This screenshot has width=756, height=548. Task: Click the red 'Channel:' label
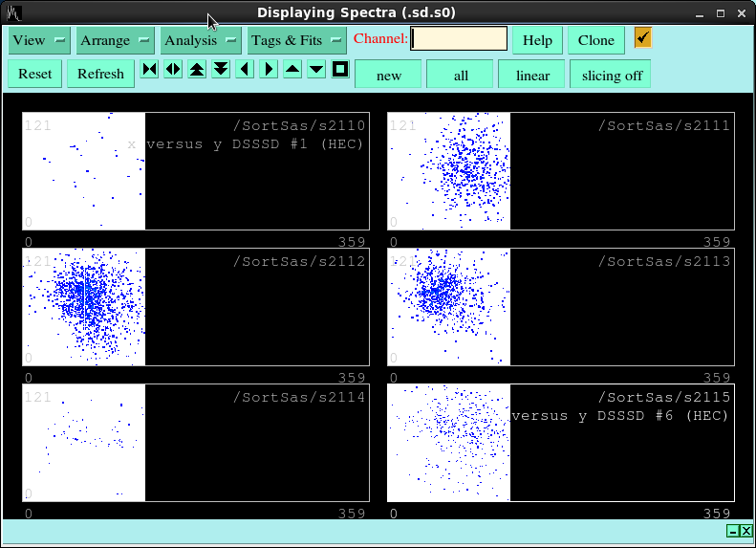(380, 38)
